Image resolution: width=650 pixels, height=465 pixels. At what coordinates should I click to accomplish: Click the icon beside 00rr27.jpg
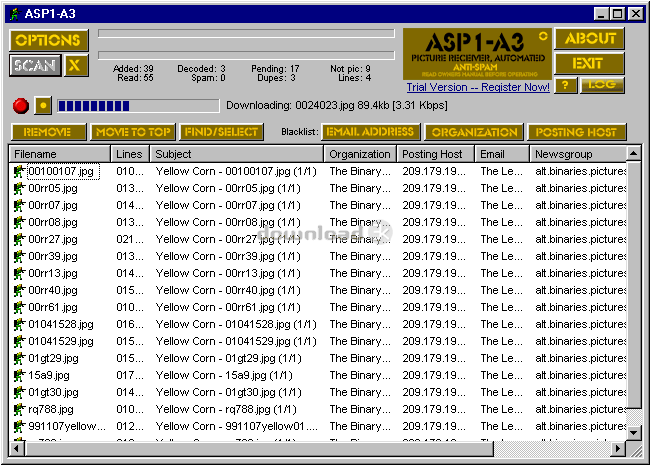point(19,239)
